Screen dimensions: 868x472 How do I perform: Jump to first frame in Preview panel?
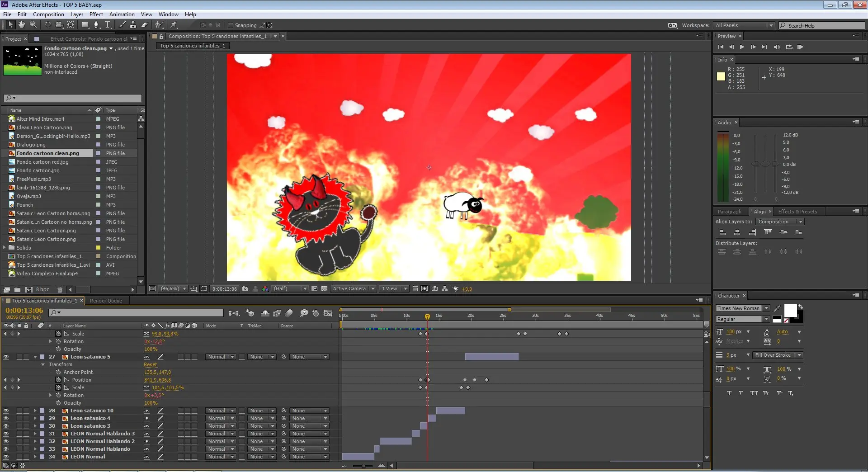pyautogui.click(x=721, y=47)
